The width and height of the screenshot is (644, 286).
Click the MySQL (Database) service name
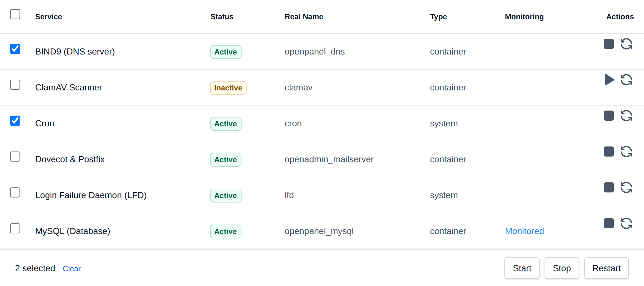point(73,231)
